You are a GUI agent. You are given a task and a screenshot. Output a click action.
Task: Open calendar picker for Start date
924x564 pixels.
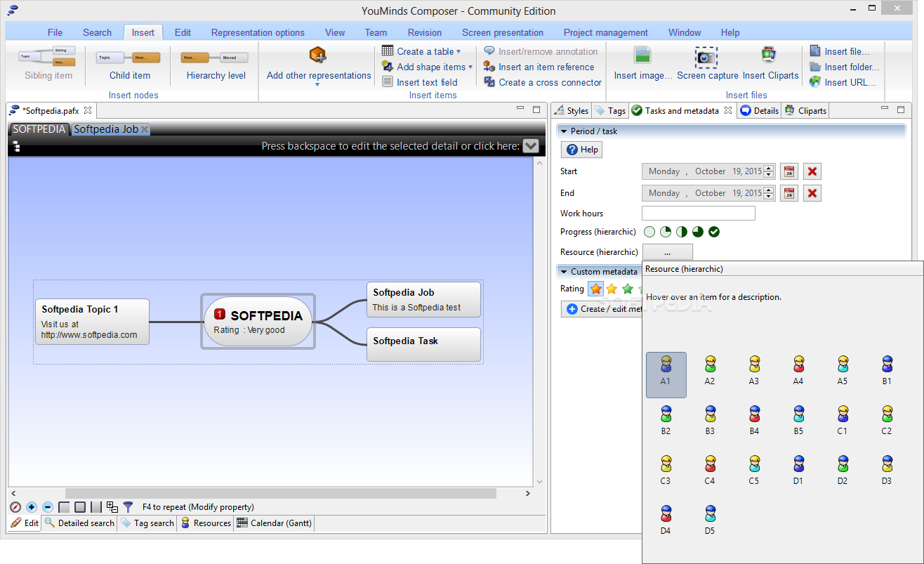789,171
